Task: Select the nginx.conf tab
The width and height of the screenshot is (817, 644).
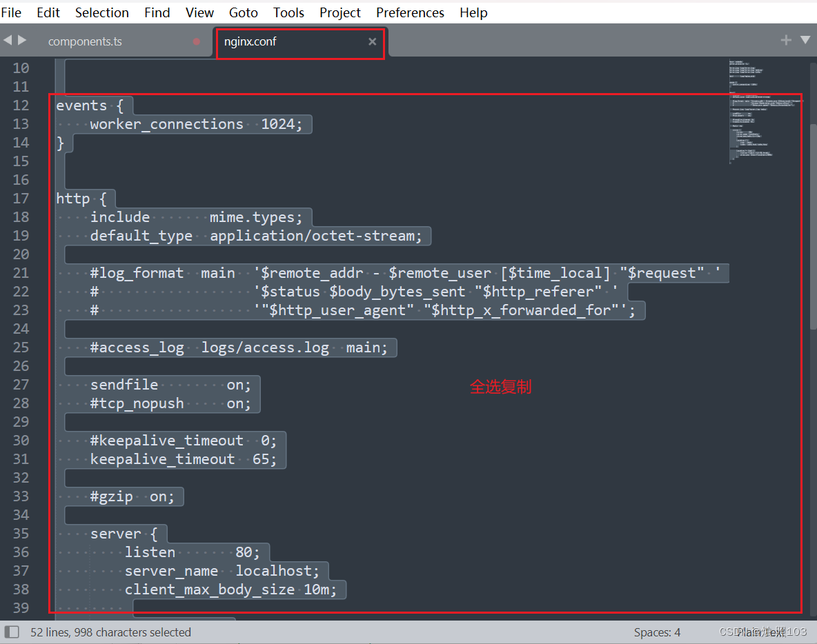Action: tap(250, 41)
